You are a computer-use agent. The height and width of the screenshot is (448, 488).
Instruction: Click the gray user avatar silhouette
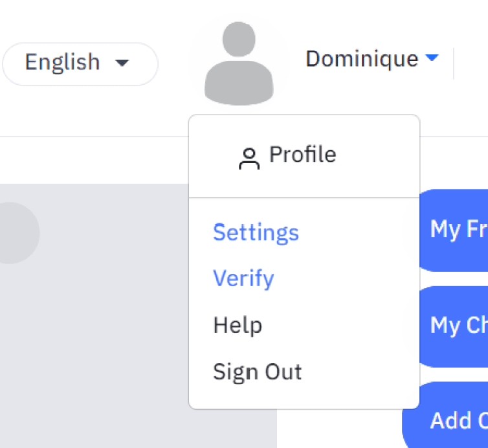click(239, 63)
